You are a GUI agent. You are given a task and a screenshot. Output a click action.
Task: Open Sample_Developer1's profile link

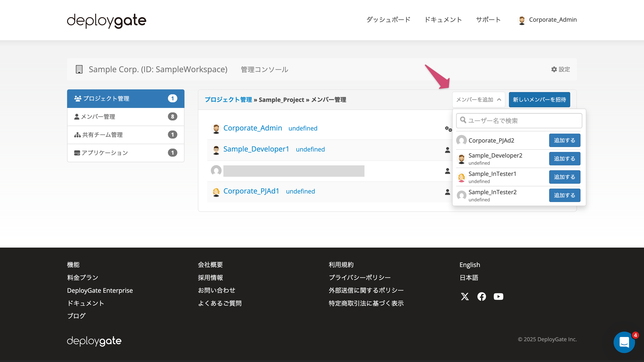pyautogui.click(x=256, y=149)
